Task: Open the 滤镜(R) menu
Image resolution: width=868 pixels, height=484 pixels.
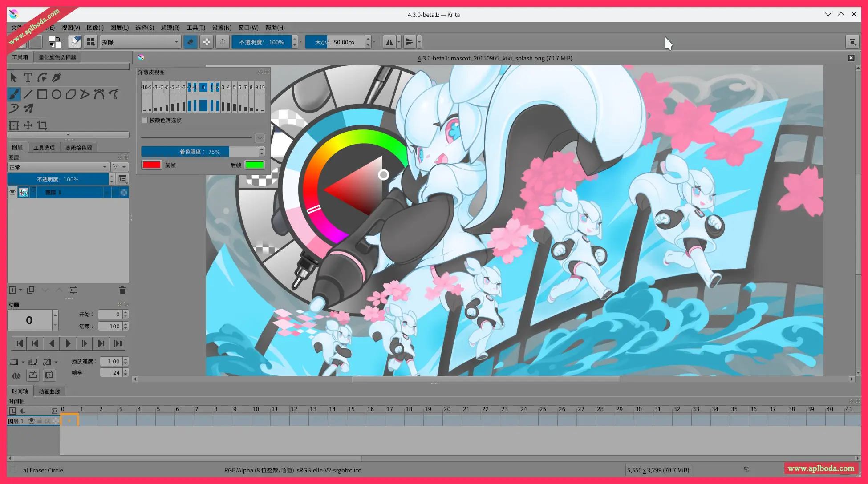Action: [170, 28]
